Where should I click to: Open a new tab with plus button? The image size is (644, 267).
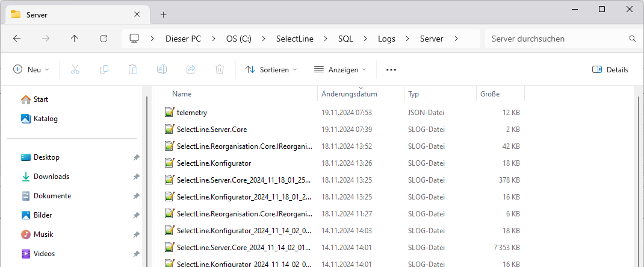[x=164, y=15]
